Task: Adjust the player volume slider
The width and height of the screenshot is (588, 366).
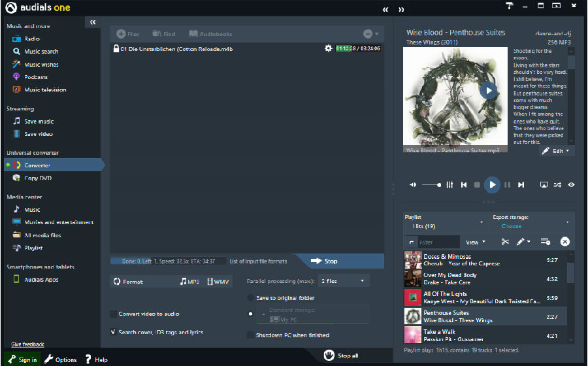Action: click(x=432, y=185)
